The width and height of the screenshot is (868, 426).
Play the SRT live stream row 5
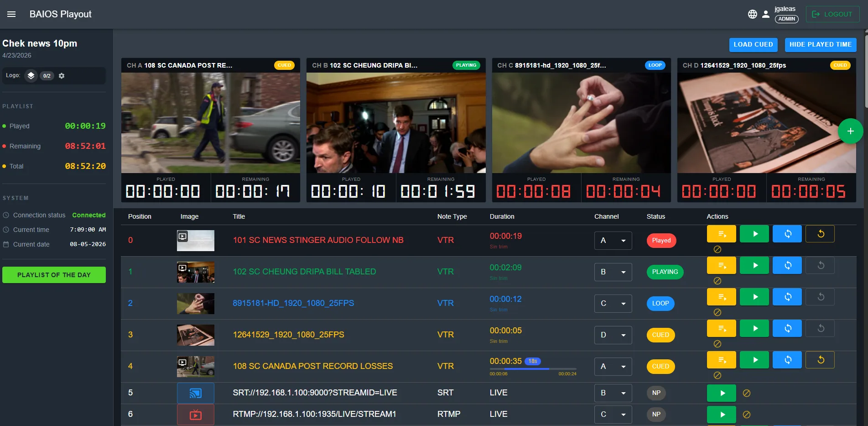(x=722, y=393)
